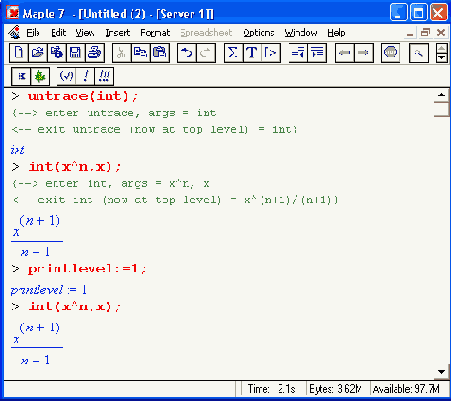
Task: Open the Help menu
Action: pos(336,33)
